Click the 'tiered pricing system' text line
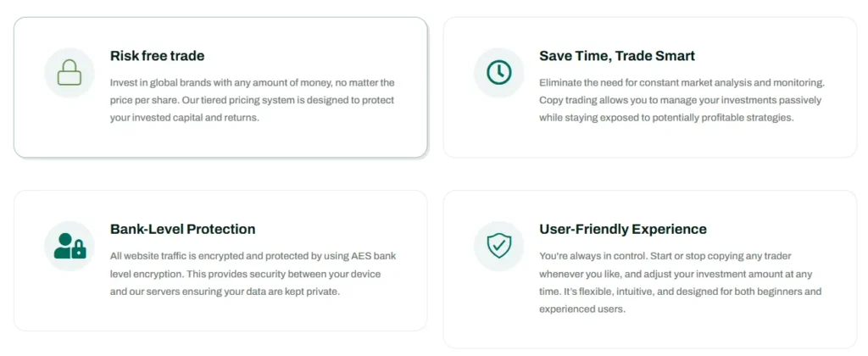This screenshot has height=356, width=868. [x=252, y=100]
